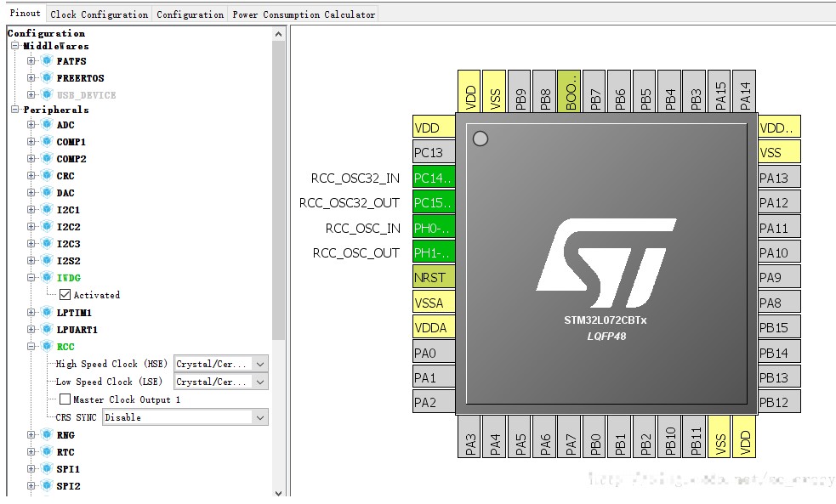Image resolution: width=836 pixels, height=504 pixels.
Task: Select the SPI2 tree item
Action: click(68, 486)
